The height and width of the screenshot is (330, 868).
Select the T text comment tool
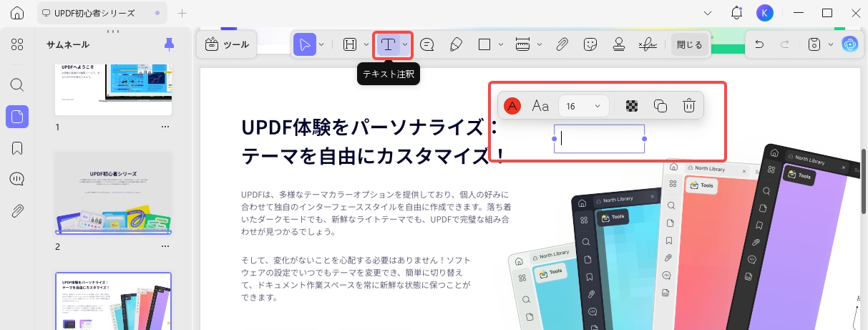(388, 44)
